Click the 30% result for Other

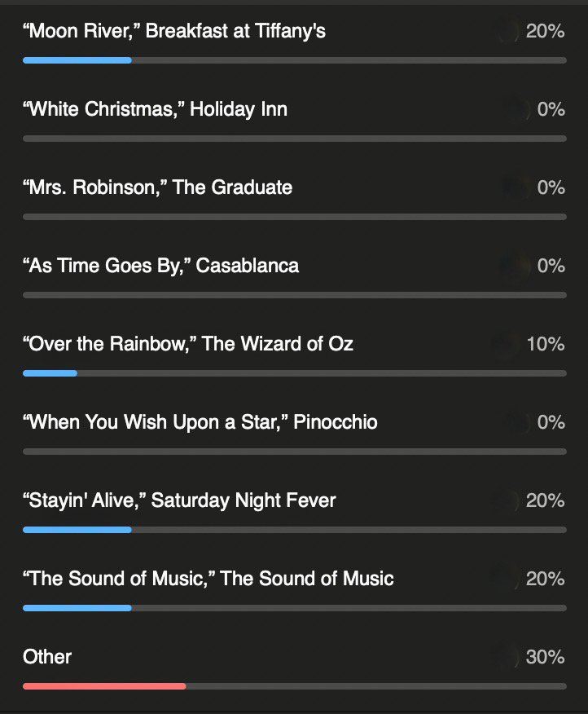coord(545,658)
